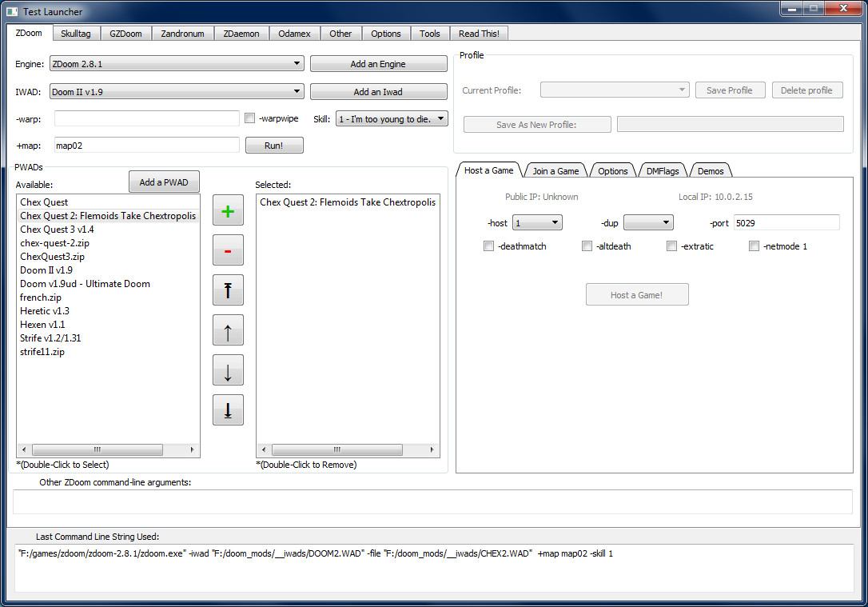Move selected PWAD to top of list

point(228,290)
